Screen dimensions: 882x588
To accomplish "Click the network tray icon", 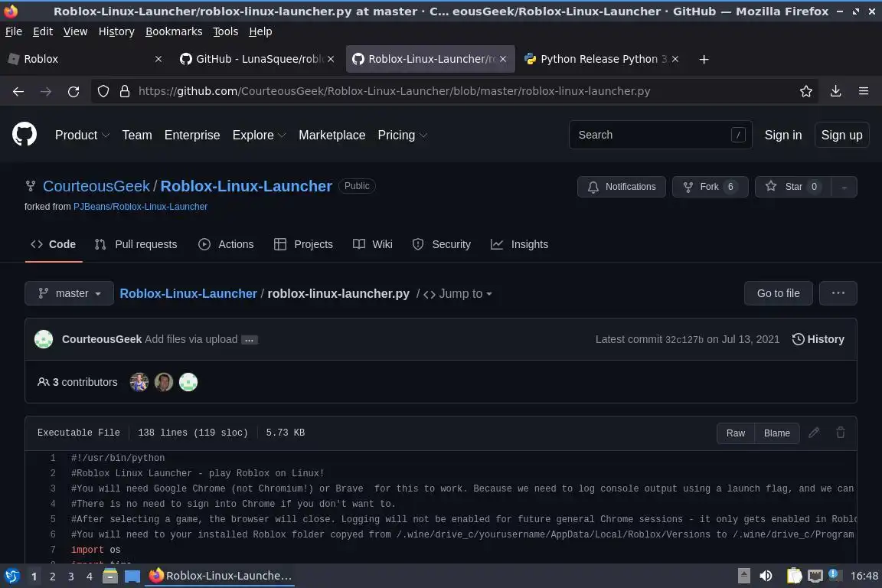I will tap(815, 576).
